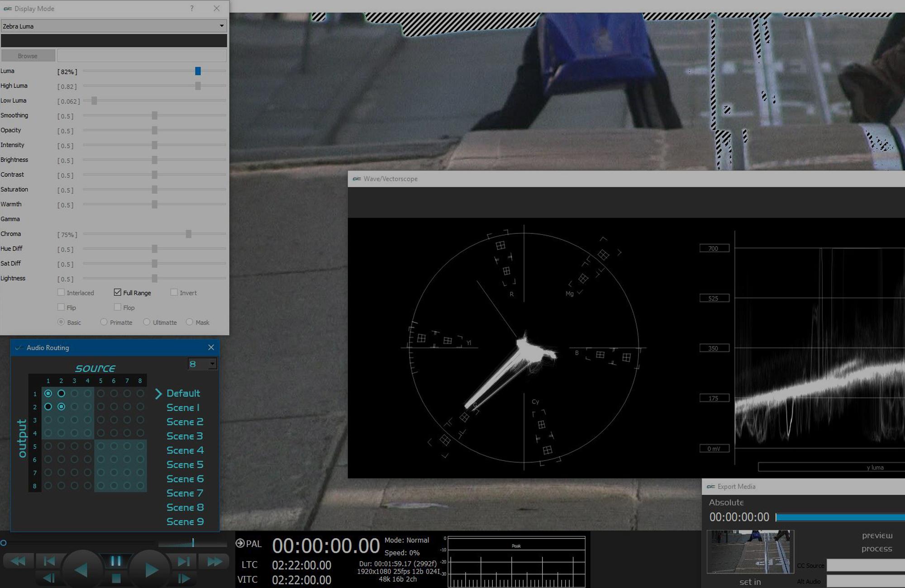Jump to clip start icon

coord(49,561)
